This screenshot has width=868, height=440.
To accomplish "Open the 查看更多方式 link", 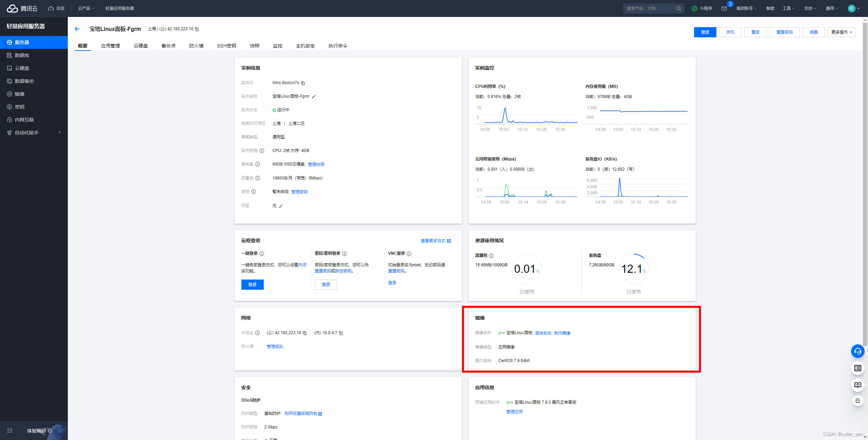I will [436, 241].
